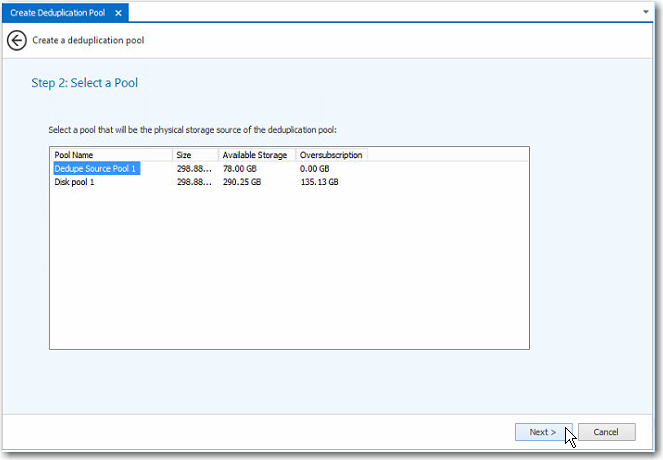
Task: Close the Create Deduplication Pool tab
Action: click(118, 13)
